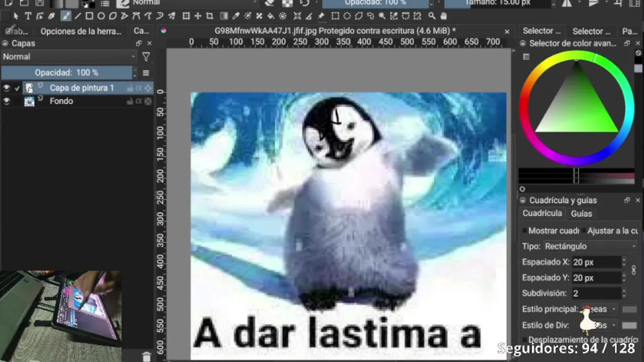Open the brush blending mode dropdown
Viewport: 644px width, 362px height.
[195, 3]
